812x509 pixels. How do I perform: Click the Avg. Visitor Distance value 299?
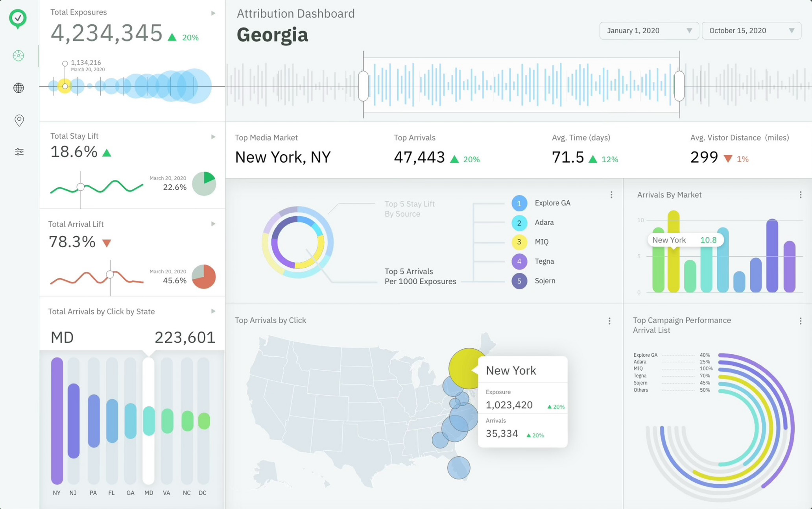pyautogui.click(x=704, y=157)
